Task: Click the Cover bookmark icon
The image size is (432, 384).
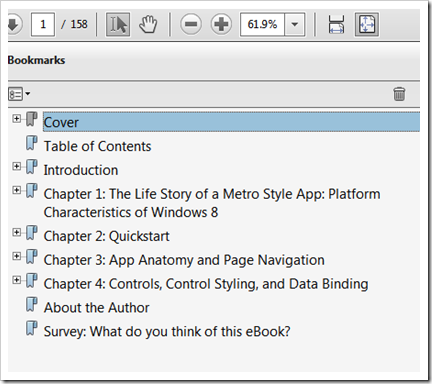Action: tap(32, 119)
